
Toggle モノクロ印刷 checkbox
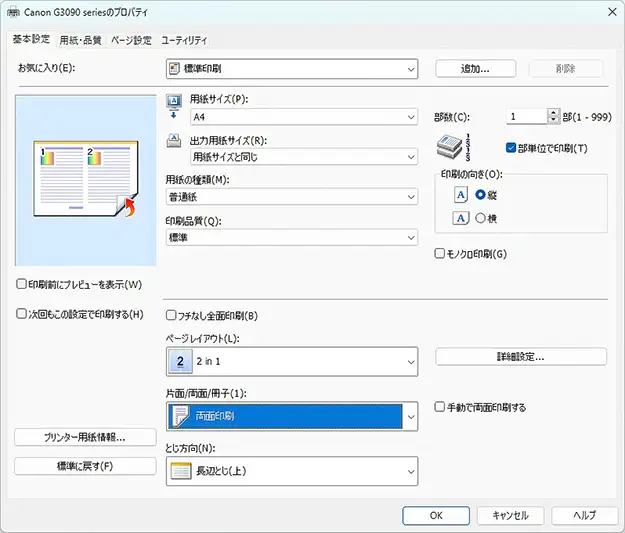point(439,254)
